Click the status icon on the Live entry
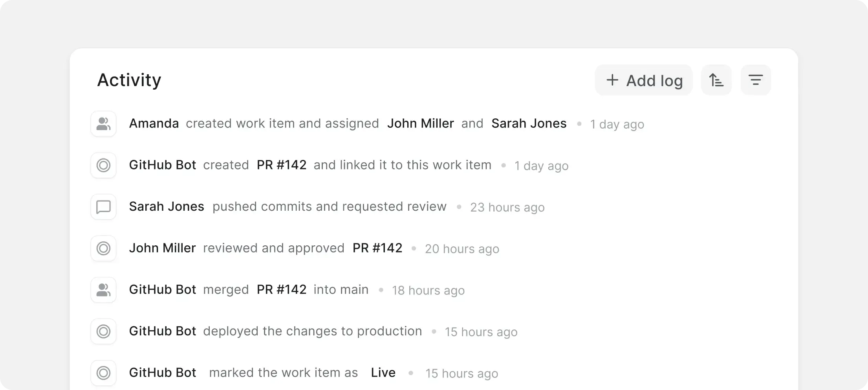 click(x=103, y=373)
